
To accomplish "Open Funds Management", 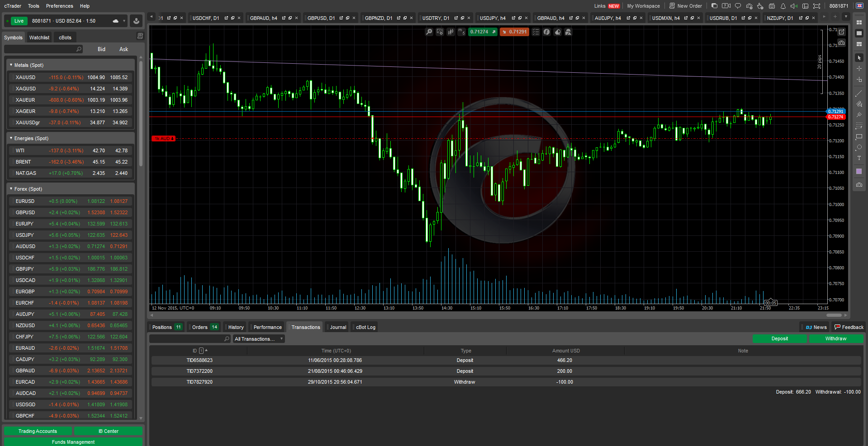I will (x=73, y=442).
